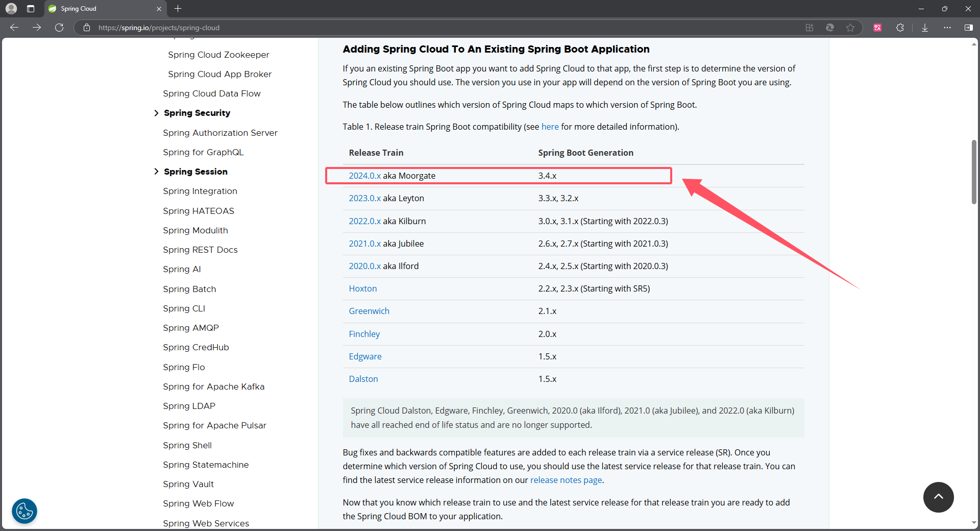Viewport: 980px width, 531px height.
Task: Click the 2020.0.x release train link
Action: click(x=365, y=266)
